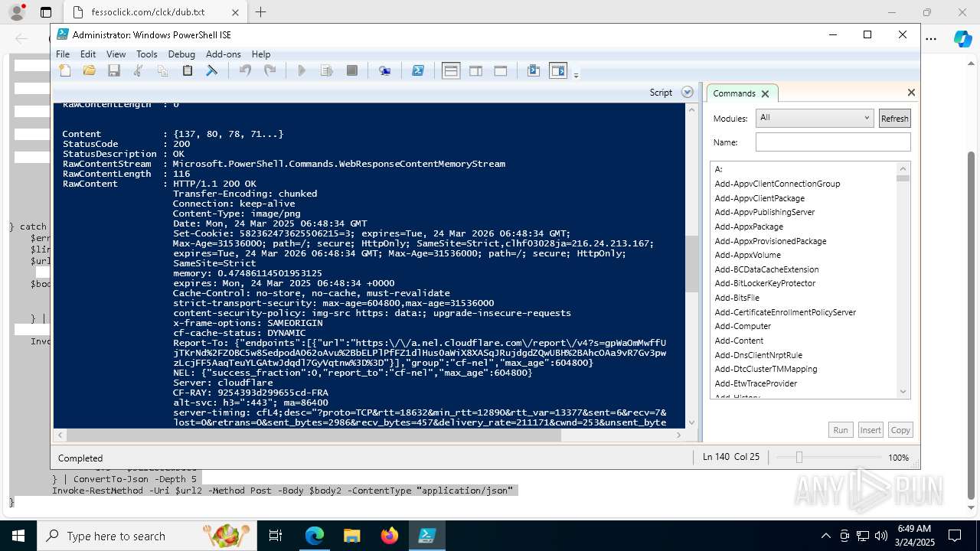This screenshot has width=980, height=551.
Task: Click the console vertical scrollbar thumb
Action: [691, 264]
